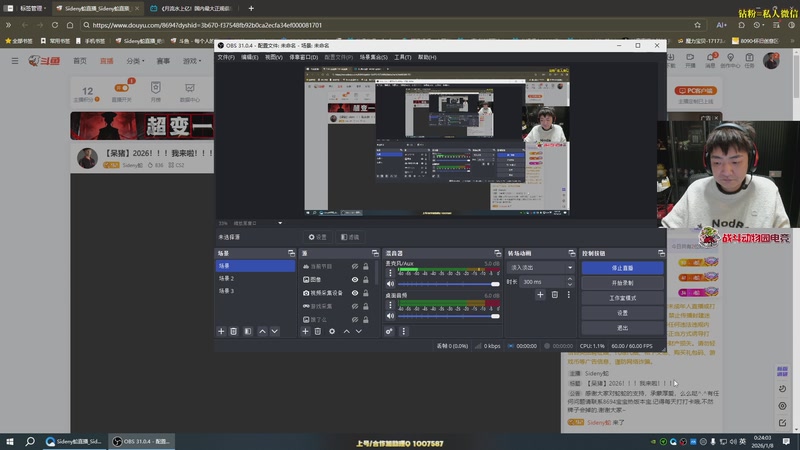The height and width of the screenshot is (450, 800).
Task: Enable 工作室模式 studio mode button
Action: 622,298
